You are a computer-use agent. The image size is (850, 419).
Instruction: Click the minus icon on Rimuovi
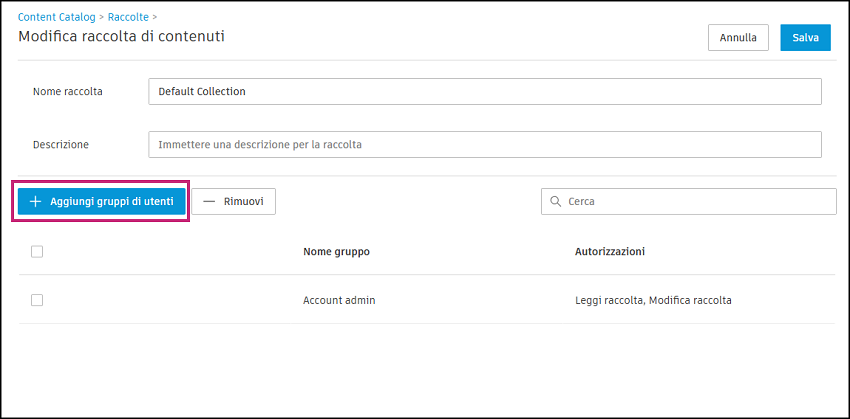209,201
